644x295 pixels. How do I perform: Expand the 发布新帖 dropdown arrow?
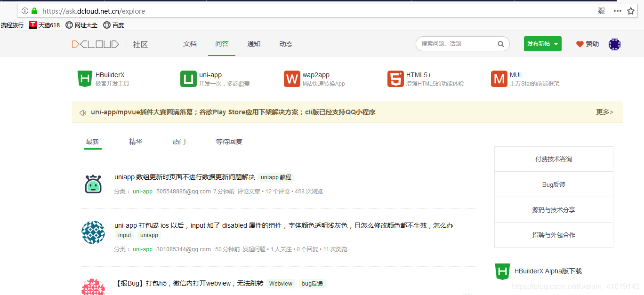point(555,43)
